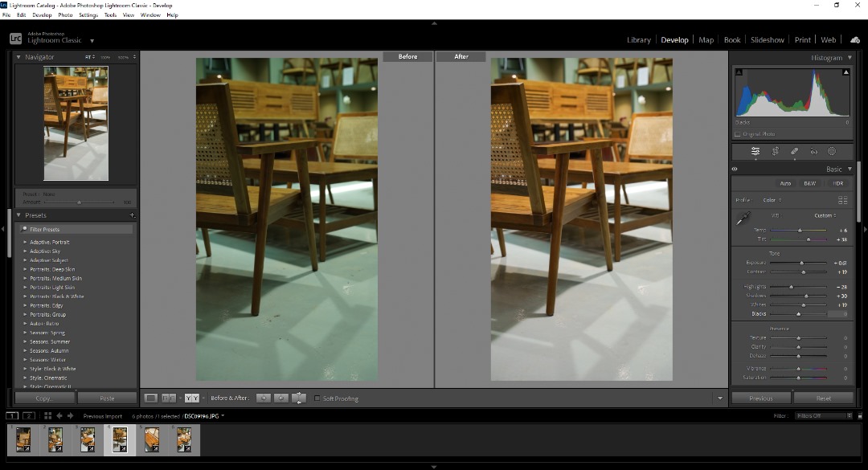The height and width of the screenshot is (470, 868).
Task: Click the Exposure slider handle
Action: point(801,263)
